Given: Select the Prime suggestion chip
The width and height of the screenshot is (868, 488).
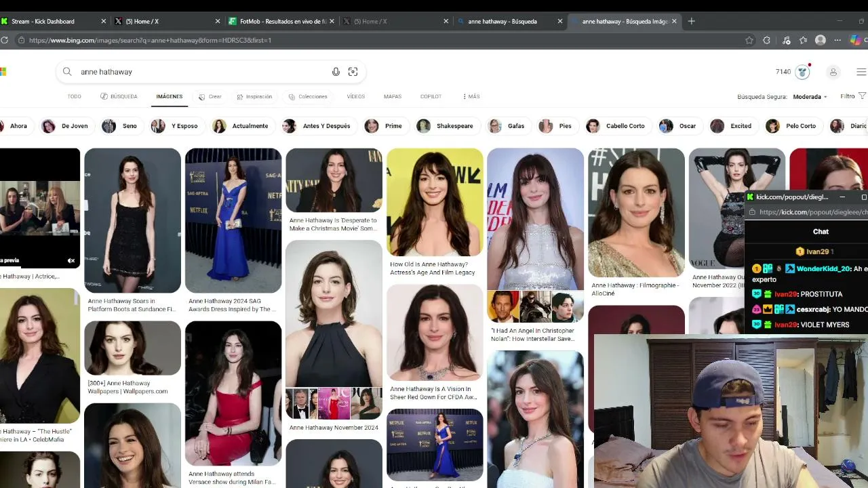Looking at the screenshot, I should click(x=384, y=126).
